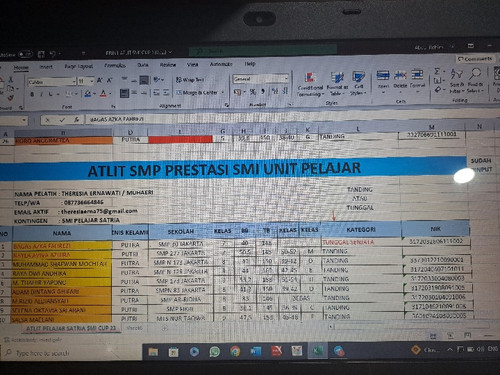The height and width of the screenshot is (375, 500).
Task: Open Google Chrome from the taskbar
Action: 235,351
